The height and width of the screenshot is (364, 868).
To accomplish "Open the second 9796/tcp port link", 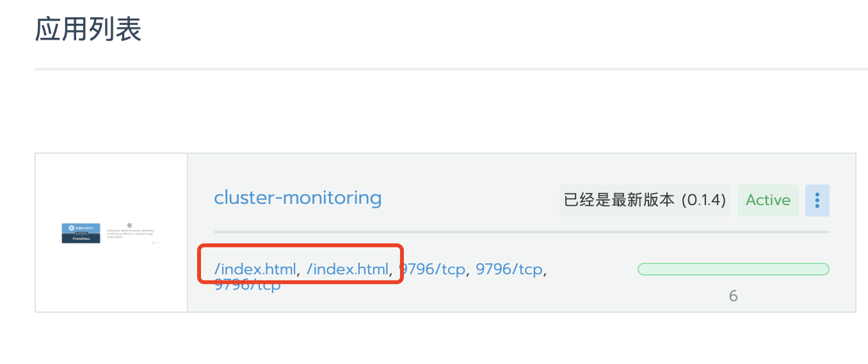I will click(509, 270).
